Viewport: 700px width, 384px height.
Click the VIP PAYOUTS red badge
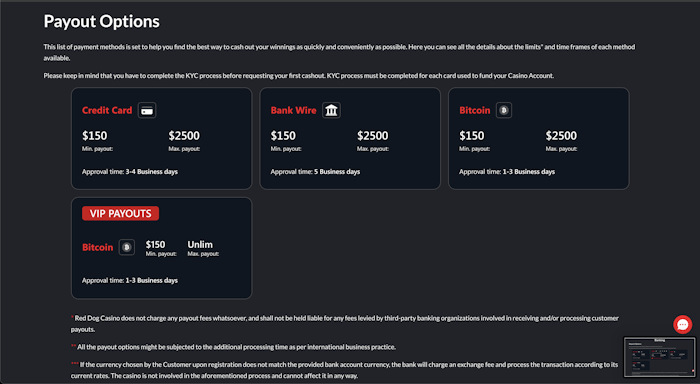(121, 213)
